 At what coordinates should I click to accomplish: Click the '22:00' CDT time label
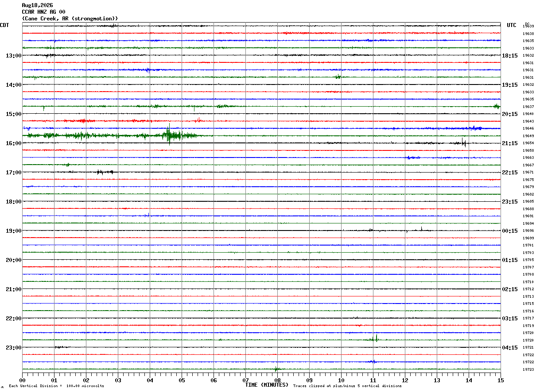pyautogui.click(x=14, y=318)
